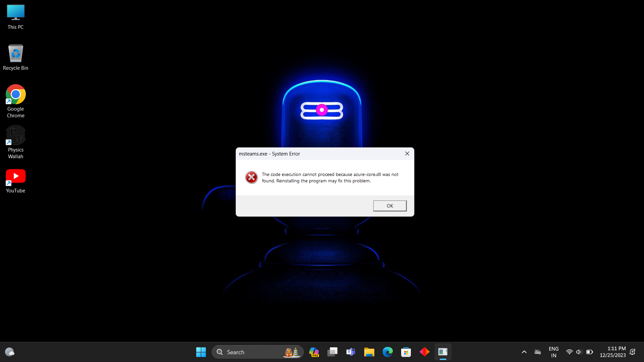The height and width of the screenshot is (362, 644).
Task: Select the This PC desktop icon
Action: (16, 17)
